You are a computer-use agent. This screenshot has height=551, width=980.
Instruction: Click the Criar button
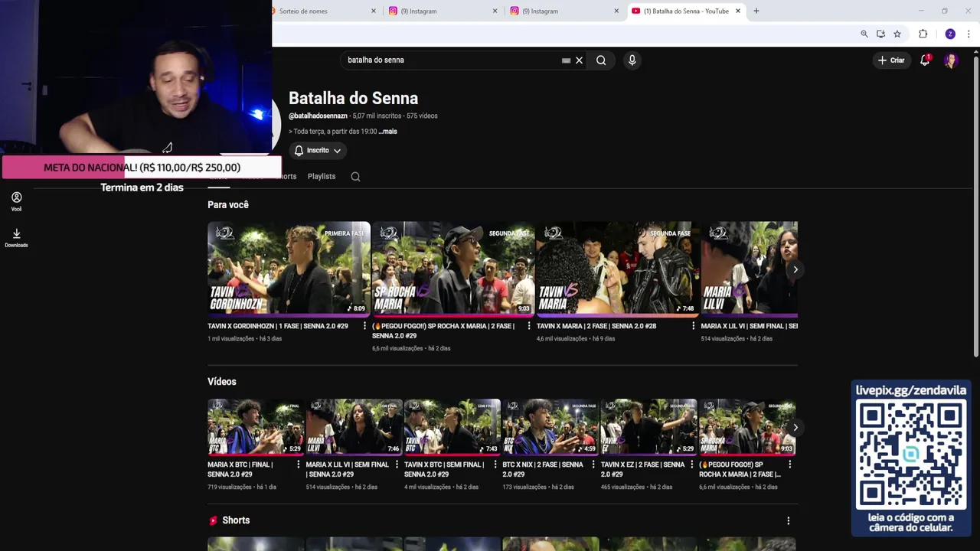891,60
